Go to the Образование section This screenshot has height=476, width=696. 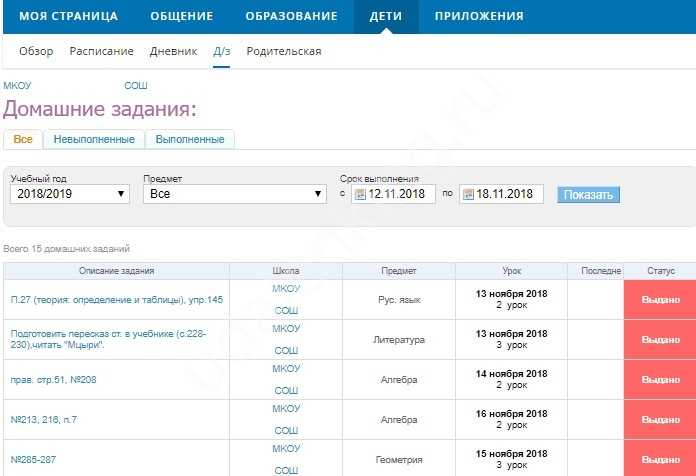291,16
